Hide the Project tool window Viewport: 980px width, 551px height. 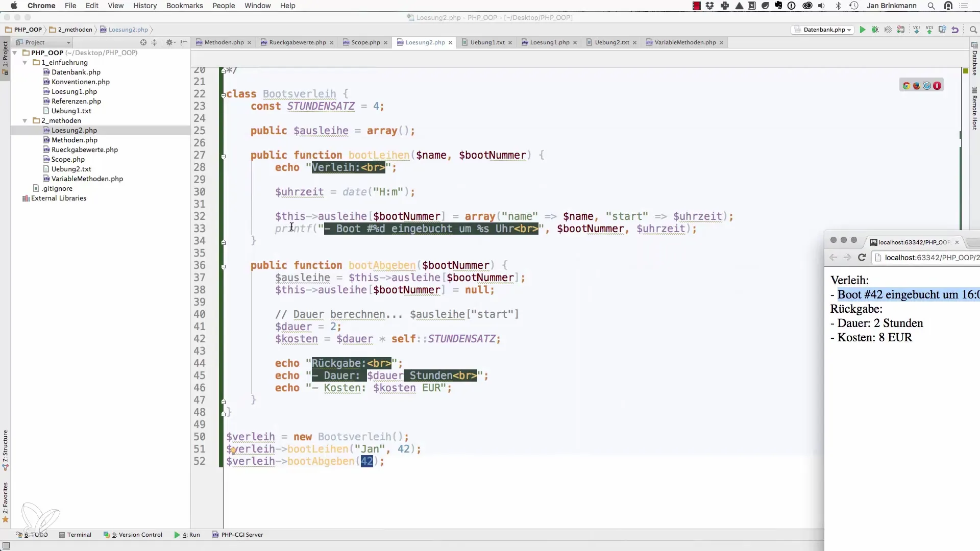click(184, 42)
